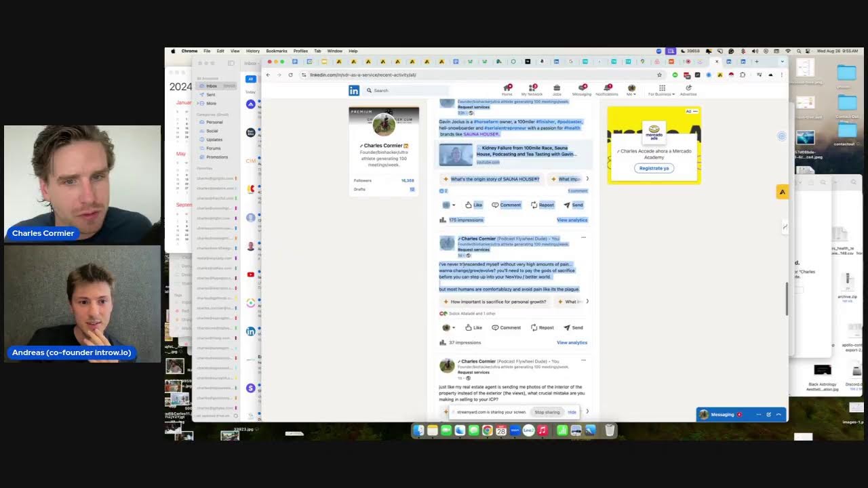Open Messaging icon in LinkedIn navbar
The width and height of the screenshot is (868, 488).
[x=582, y=89]
